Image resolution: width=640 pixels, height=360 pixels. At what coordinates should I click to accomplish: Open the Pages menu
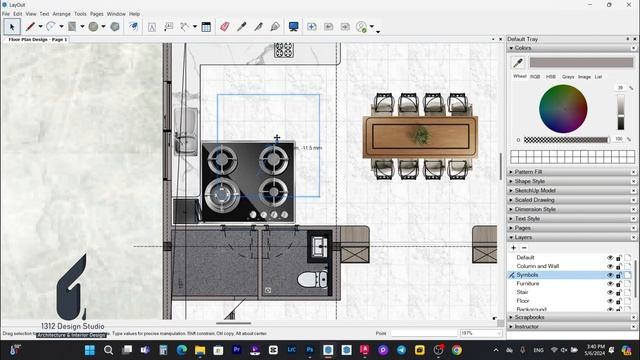point(97,14)
